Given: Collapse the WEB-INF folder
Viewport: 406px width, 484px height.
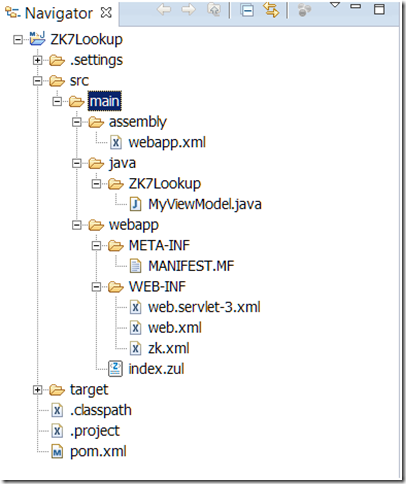Looking at the screenshot, I should (x=96, y=287).
